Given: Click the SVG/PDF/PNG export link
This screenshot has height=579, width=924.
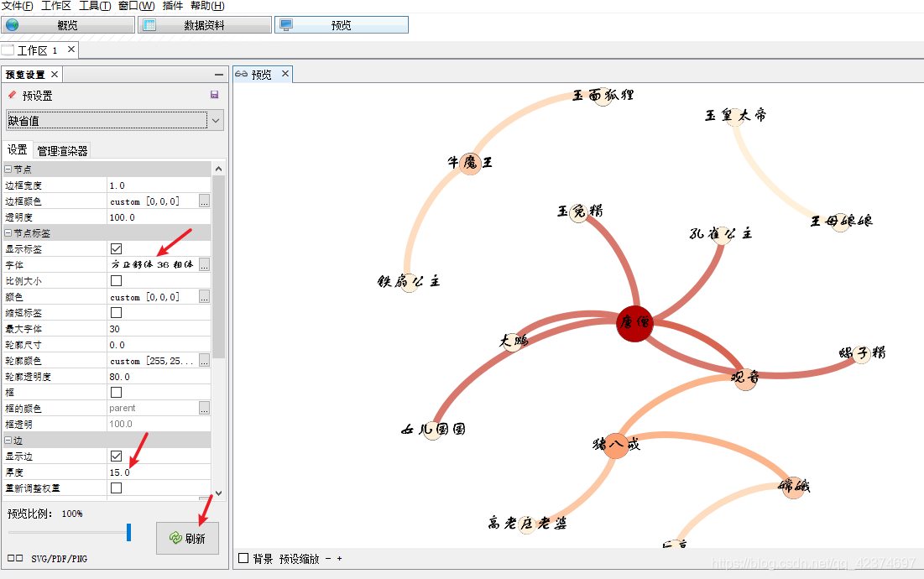Looking at the screenshot, I should (x=59, y=558).
